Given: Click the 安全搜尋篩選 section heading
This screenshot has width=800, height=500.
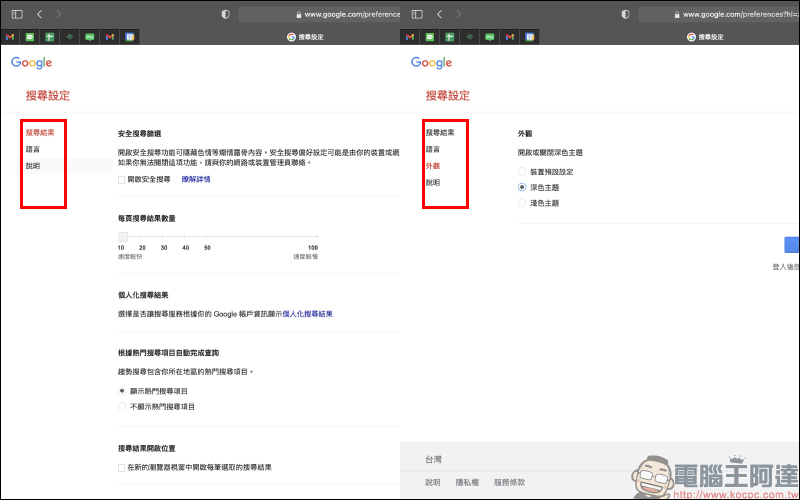Looking at the screenshot, I should coord(139,134).
